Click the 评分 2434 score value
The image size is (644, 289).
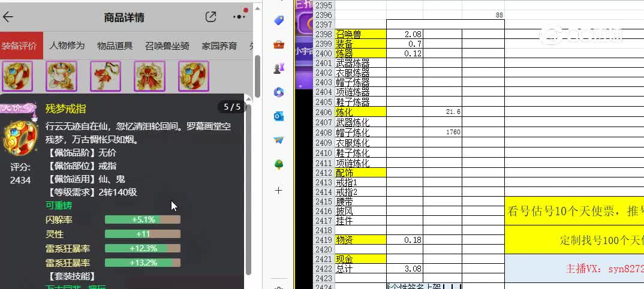coord(20,180)
